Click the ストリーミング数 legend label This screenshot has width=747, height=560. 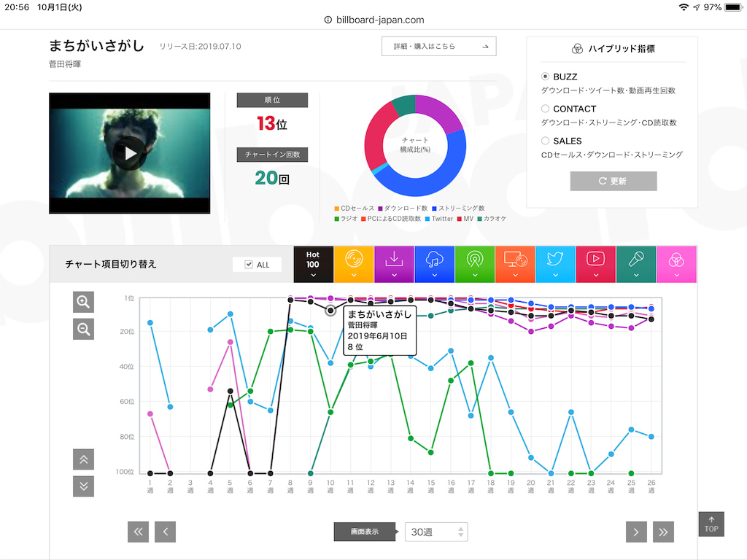point(461,208)
